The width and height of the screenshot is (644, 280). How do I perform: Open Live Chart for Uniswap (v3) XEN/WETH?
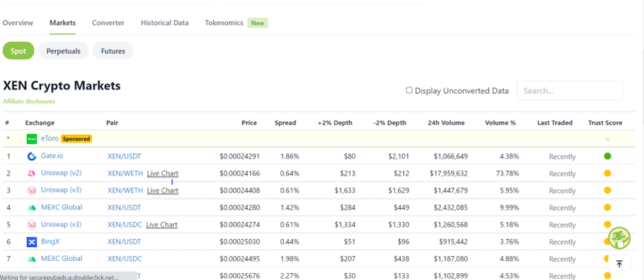pos(162,190)
